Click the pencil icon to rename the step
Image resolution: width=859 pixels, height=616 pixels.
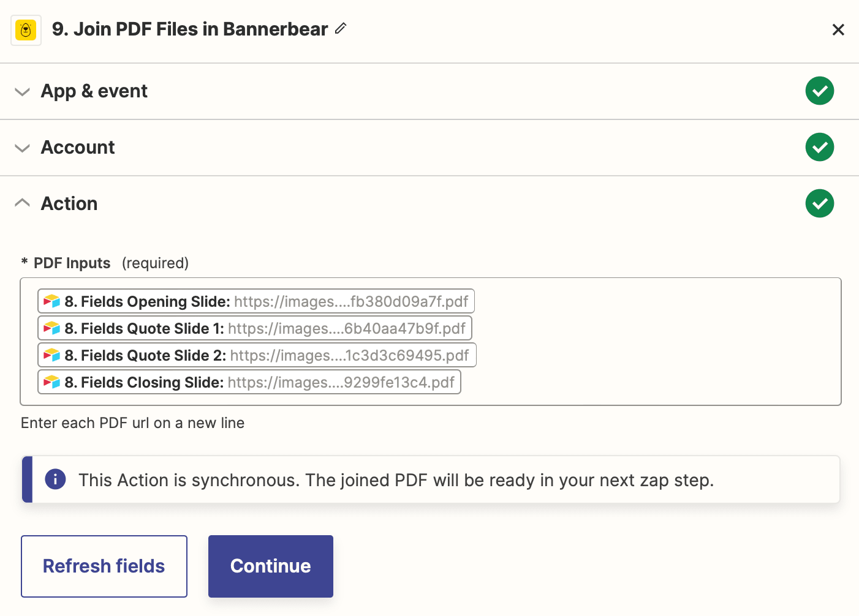point(341,28)
